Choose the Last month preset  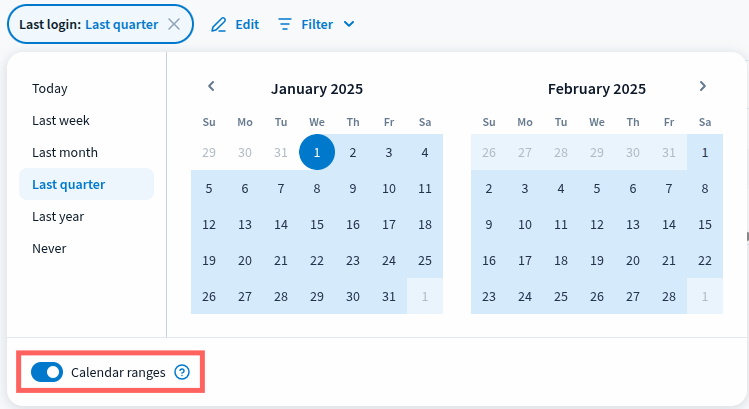coord(65,152)
